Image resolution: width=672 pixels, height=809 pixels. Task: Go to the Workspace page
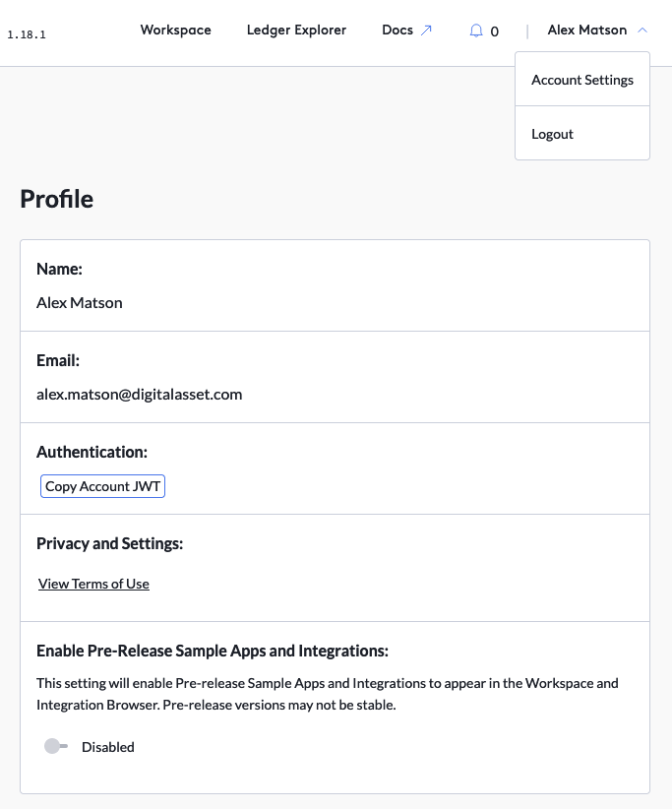[x=175, y=31]
